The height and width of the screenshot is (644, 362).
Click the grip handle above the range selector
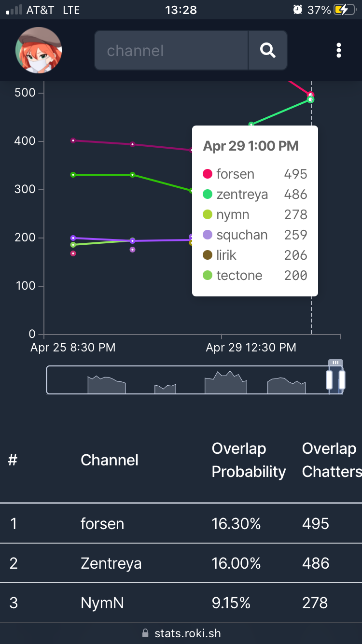(335, 363)
